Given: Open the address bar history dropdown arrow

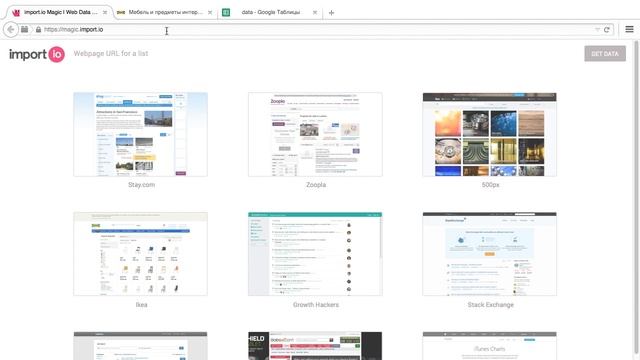Looking at the screenshot, I should pos(597,29).
